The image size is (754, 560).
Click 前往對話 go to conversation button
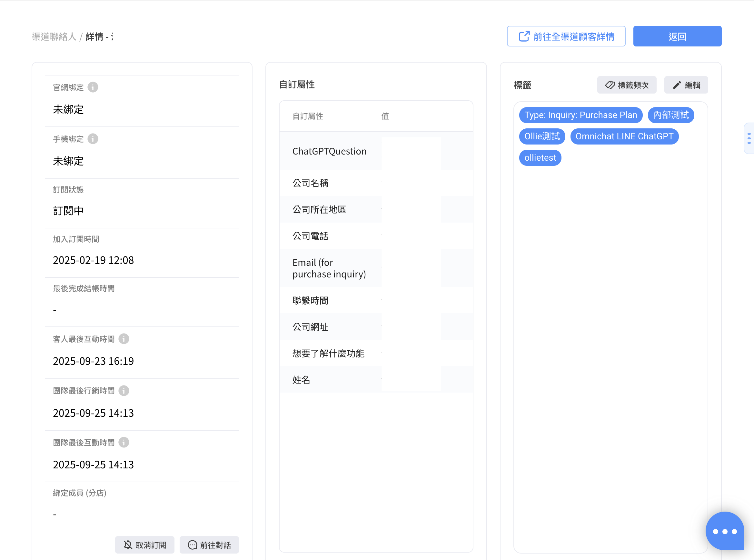tap(209, 545)
